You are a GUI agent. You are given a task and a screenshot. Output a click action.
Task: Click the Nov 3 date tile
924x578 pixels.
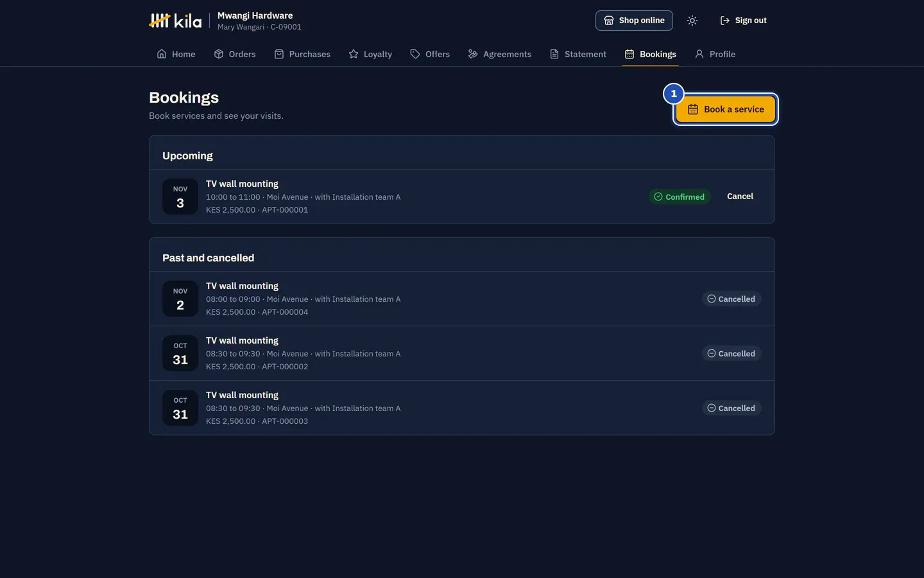pyautogui.click(x=180, y=197)
